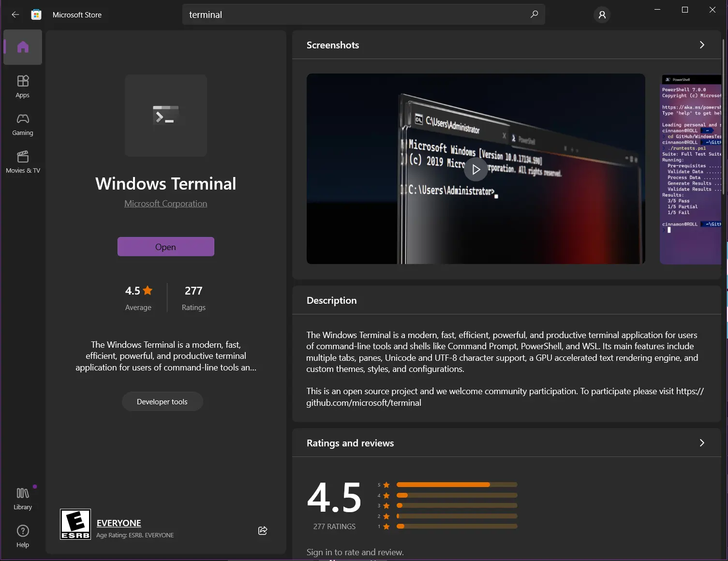Screen dimensions: 728x561
Task: Click the large 4.5 score text
Action: pos(334,498)
